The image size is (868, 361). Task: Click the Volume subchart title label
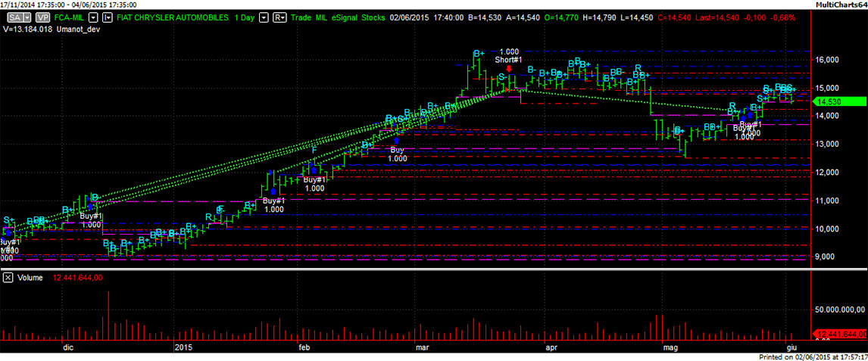pyautogui.click(x=30, y=278)
